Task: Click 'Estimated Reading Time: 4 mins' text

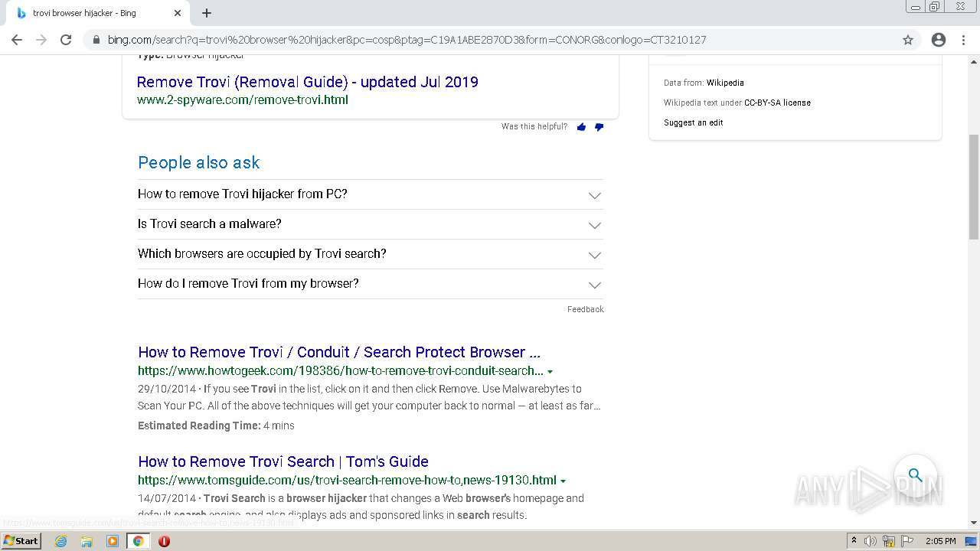Action: [216, 425]
